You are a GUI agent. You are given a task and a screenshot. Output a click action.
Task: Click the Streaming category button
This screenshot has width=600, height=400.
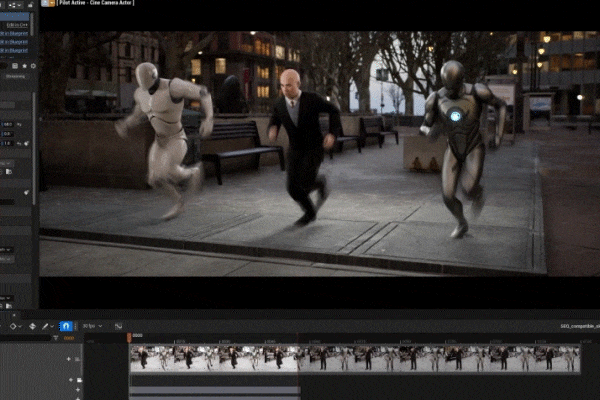coord(15,76)
